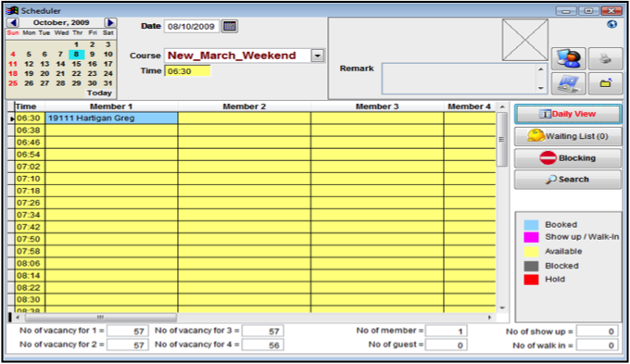
Task: Click the grid horizontal scrollbar left arrow
Action: pyautogui.click(x=18, y=318)
